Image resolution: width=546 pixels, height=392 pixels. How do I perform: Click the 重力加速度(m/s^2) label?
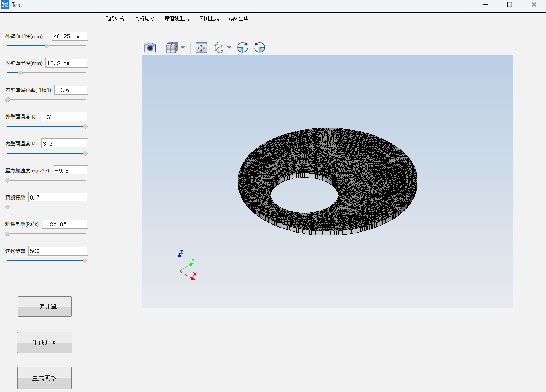pyautogui.click(x=27, y=171)
